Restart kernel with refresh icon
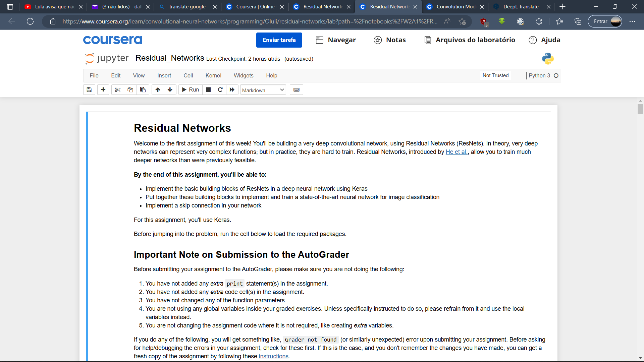Screen dimensions: 644x362 click(x=220, y=89)
